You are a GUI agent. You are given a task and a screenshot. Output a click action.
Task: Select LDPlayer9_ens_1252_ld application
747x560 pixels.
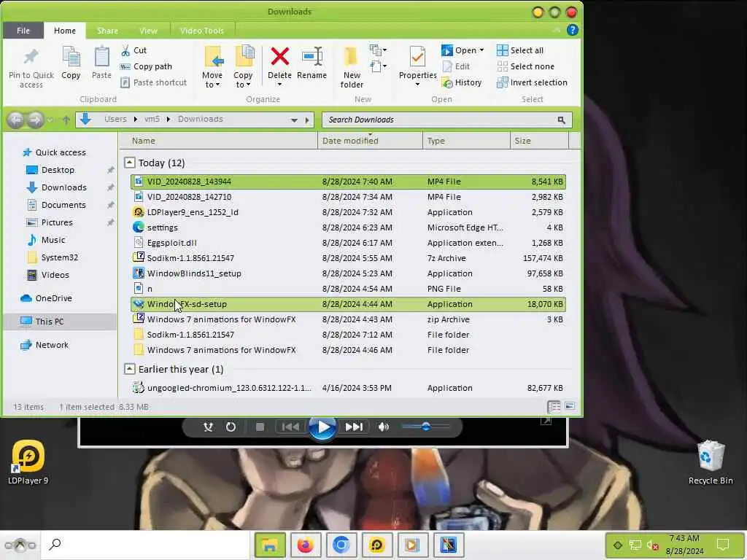[x=348, y=212]
